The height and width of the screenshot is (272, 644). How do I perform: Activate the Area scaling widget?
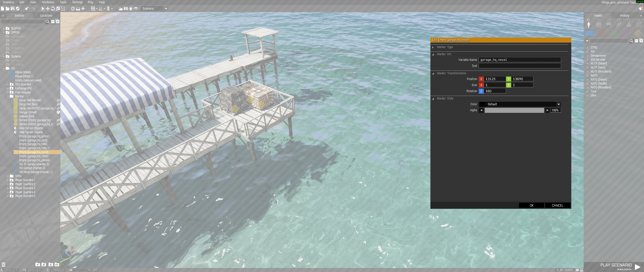tap(63, 9)
